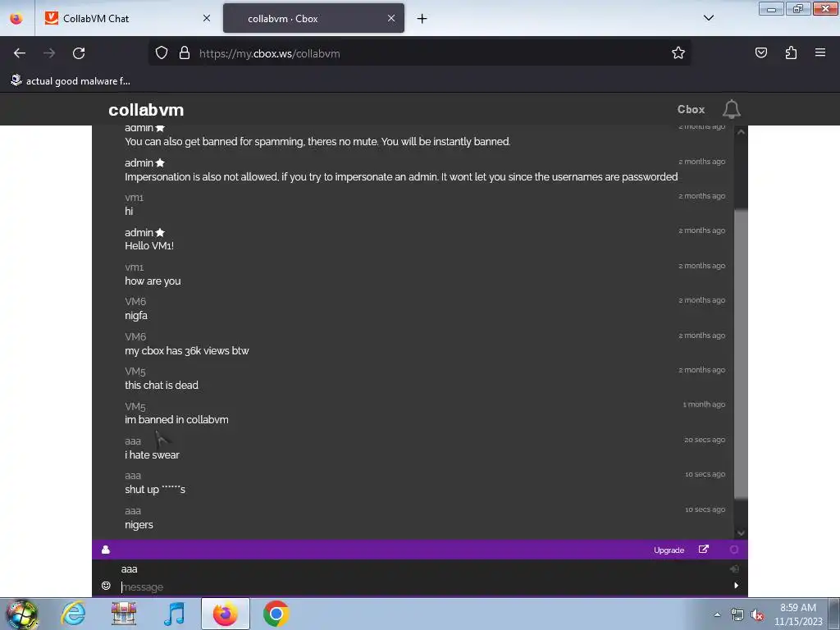Screen dimensions: 840x630
Task: Close the CollabVM Chat tab
Action: (x=207, y=18)
